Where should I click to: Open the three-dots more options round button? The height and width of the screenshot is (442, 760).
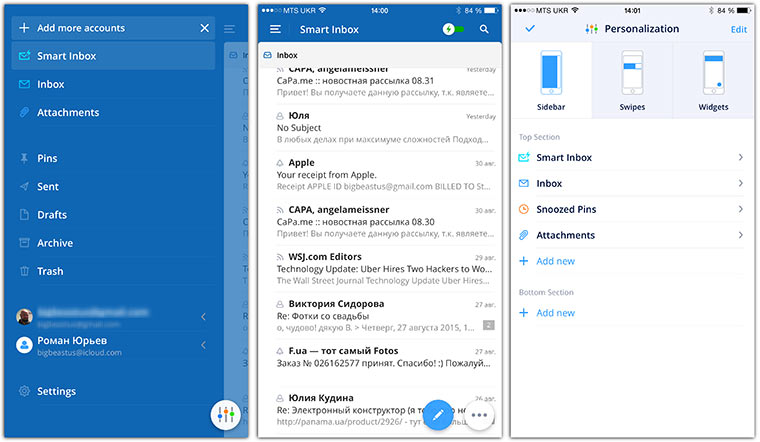click(x=479, y=415)
